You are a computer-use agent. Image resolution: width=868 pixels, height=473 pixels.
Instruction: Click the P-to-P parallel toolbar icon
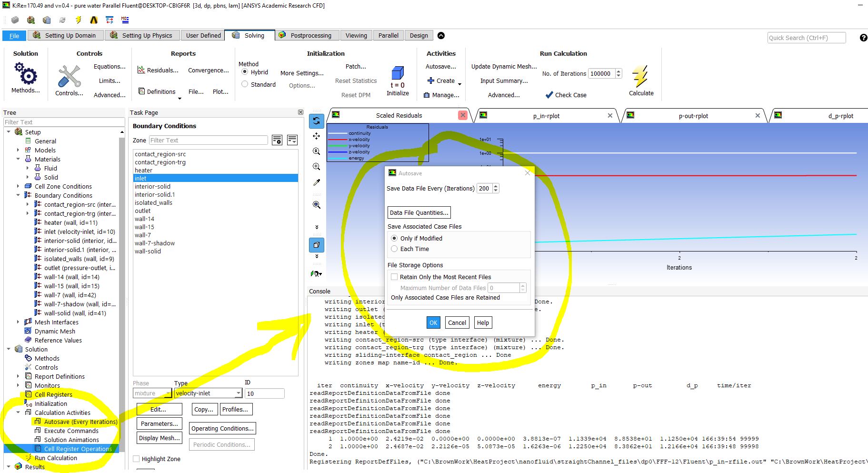110,20
